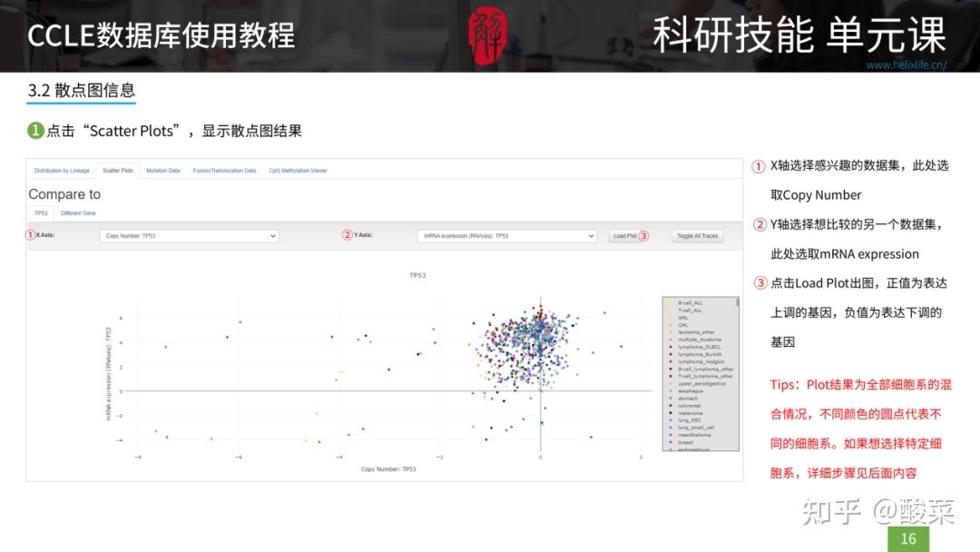The height and width of the screenshot is (552, 980).
Task: Open the Distribution by Lineage tab
Action: pos(62,171)
